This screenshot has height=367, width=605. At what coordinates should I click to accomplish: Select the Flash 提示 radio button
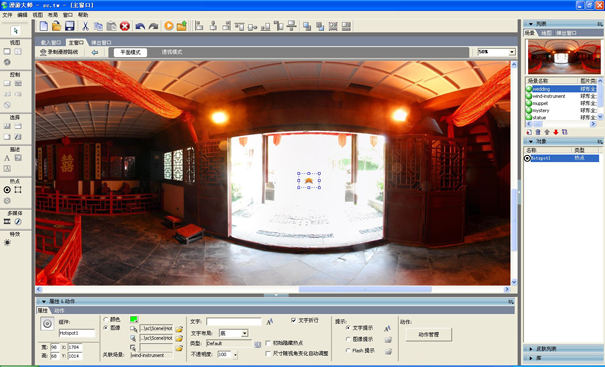[348, 350]
